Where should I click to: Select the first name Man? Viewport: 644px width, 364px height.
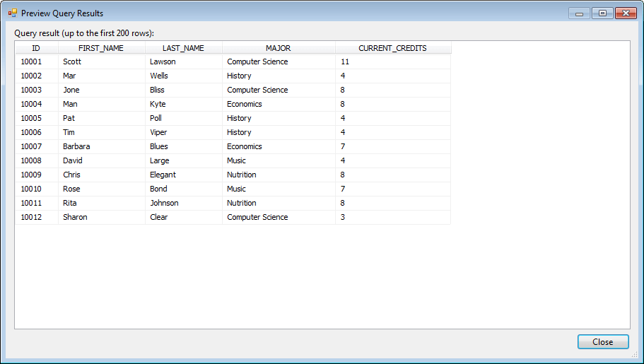click(x=102, y=104)
